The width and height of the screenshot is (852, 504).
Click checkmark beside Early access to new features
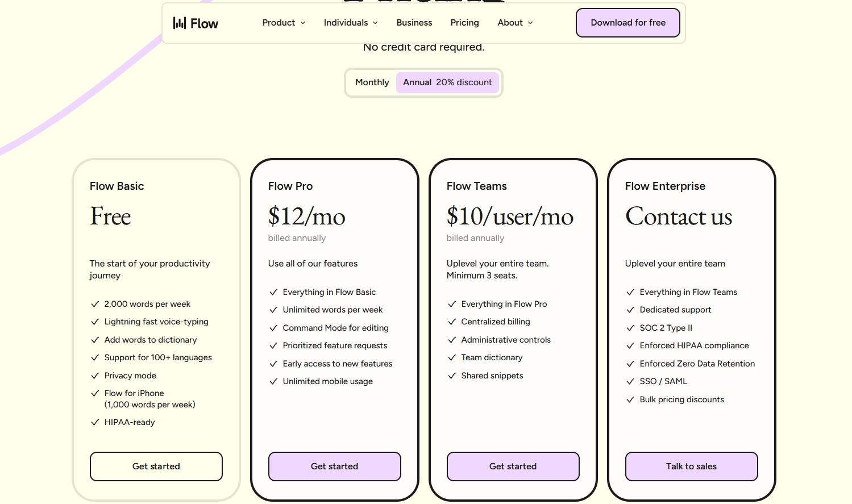(x=273, y=364)
